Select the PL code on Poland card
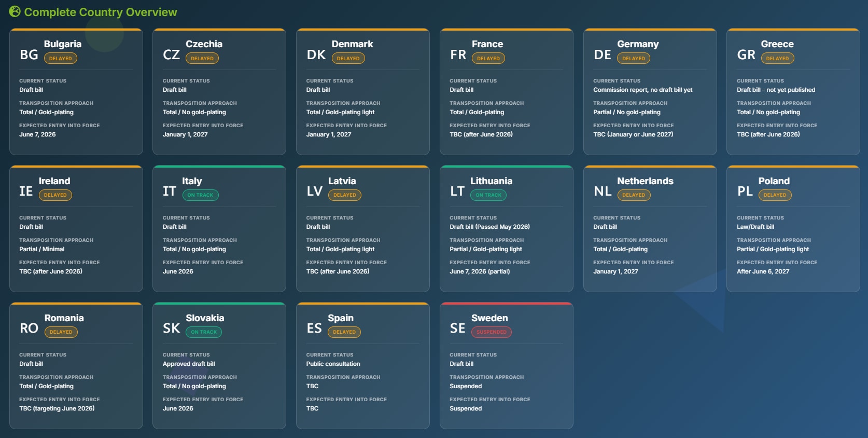 pyautogui.click(x=745, y=191)
